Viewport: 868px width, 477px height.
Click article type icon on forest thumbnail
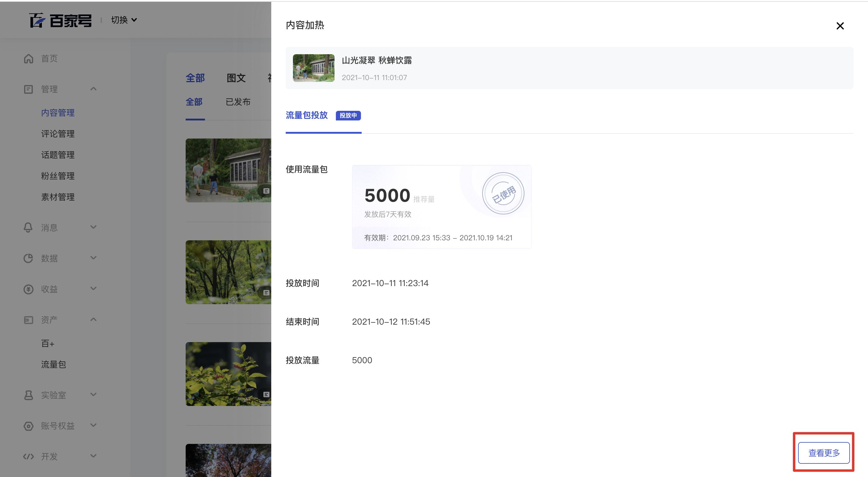pyautogui.click(x=266, y=293)
